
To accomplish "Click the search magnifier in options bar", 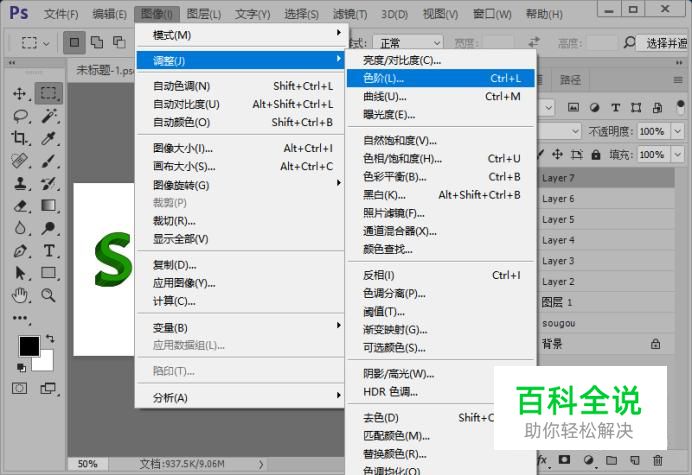I will click(629, 43).
